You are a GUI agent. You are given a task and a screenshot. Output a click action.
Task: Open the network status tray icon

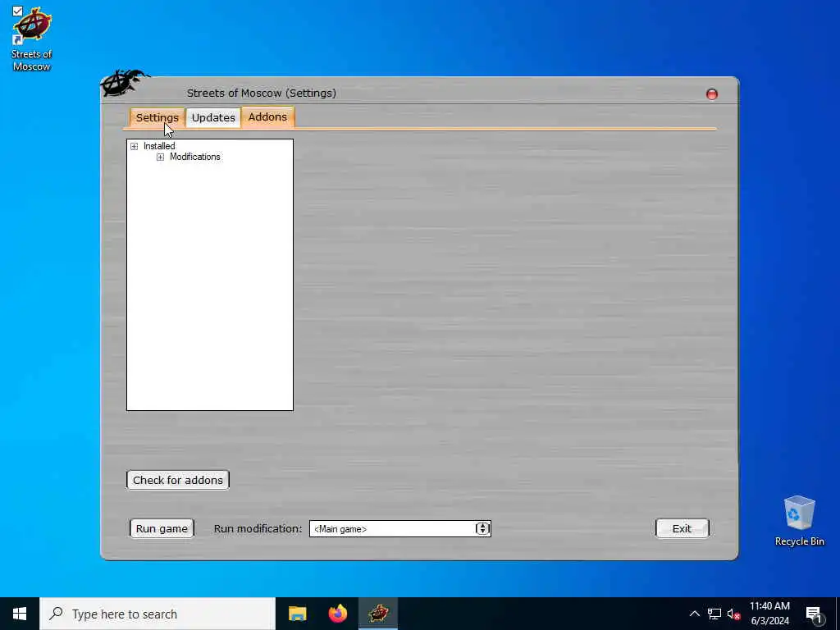pyautogui.click(x=714, y=614)
